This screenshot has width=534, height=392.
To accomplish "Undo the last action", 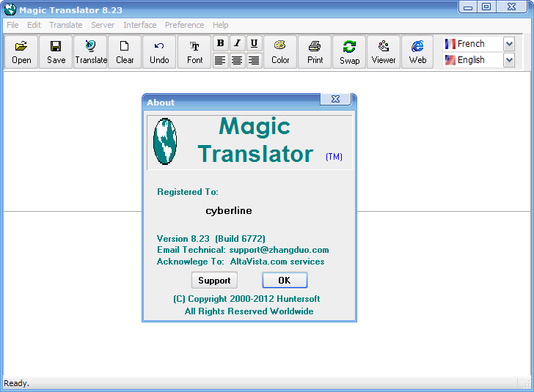I will (x=159, y=52).
